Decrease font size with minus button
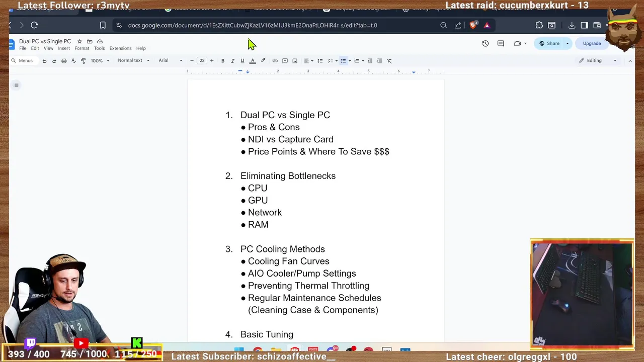The width and height of the screenshot is (644, 362). [192, 61]
